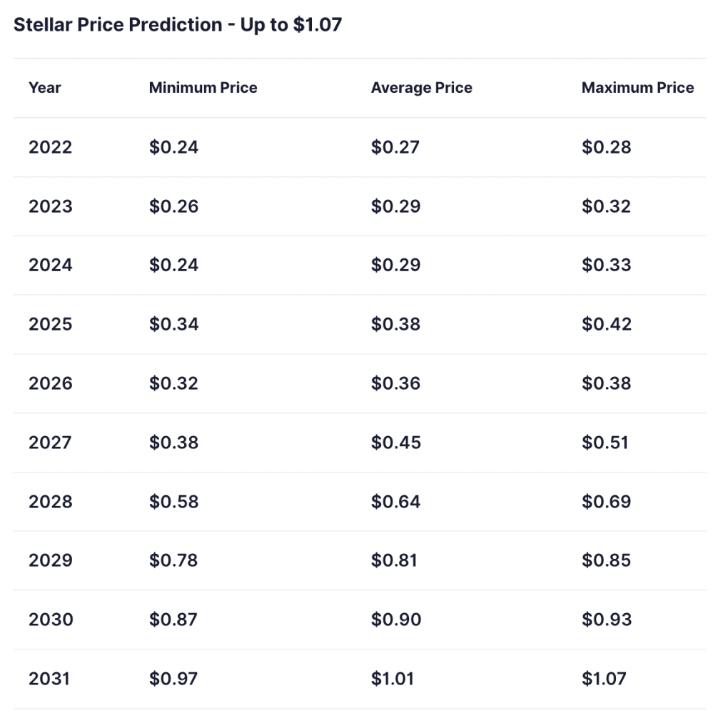Viewport: 728px width, 728px height.
Task: Click 2028 minimum price $0.58
Action: pos(173,502)
